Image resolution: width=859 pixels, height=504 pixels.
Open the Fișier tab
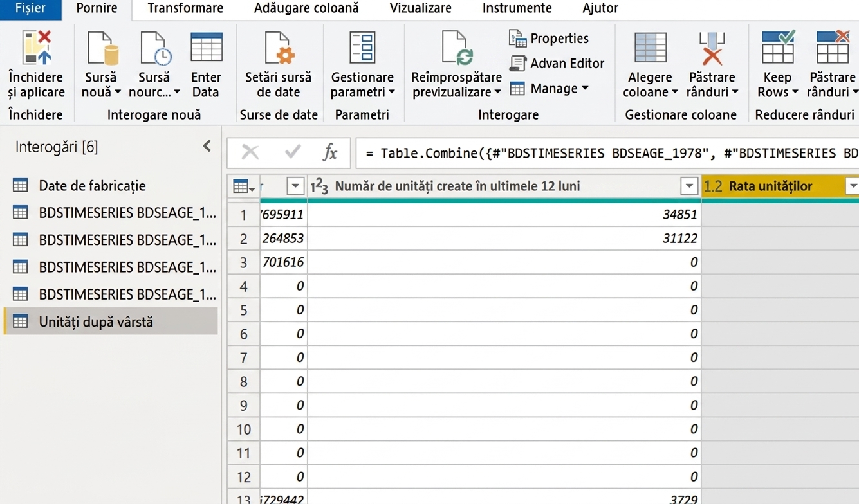point(30,8)
